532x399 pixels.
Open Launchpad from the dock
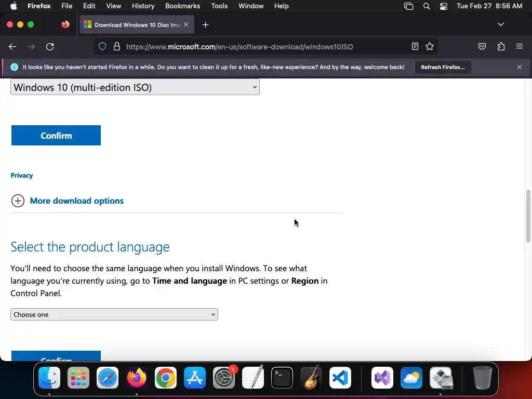[x=78, y=378]
